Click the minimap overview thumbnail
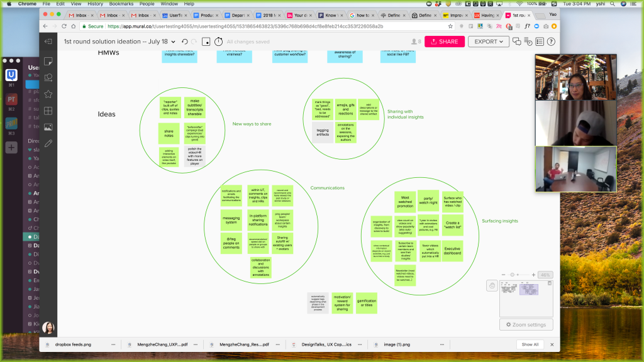Viewport: 644px width, 362px height. click(x=526, y=299)
